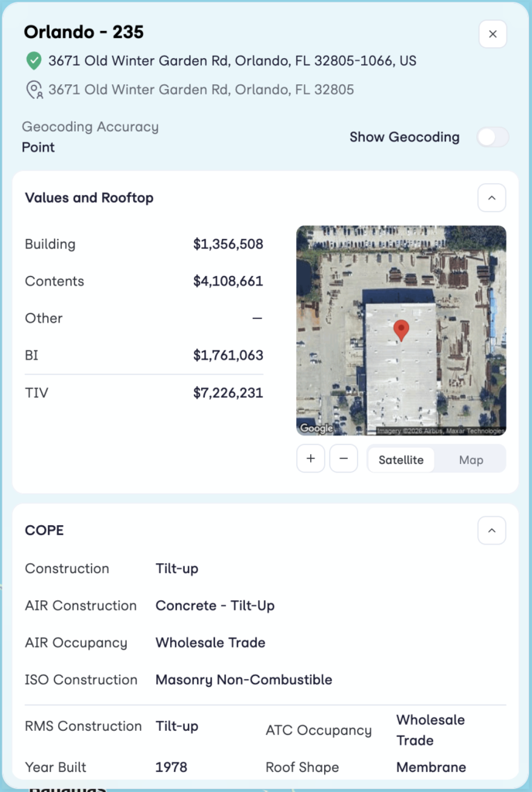Viewport: 532px width, 792px height.
Task: Open the Google logo on the map
Action: click(x=316, y=428)
